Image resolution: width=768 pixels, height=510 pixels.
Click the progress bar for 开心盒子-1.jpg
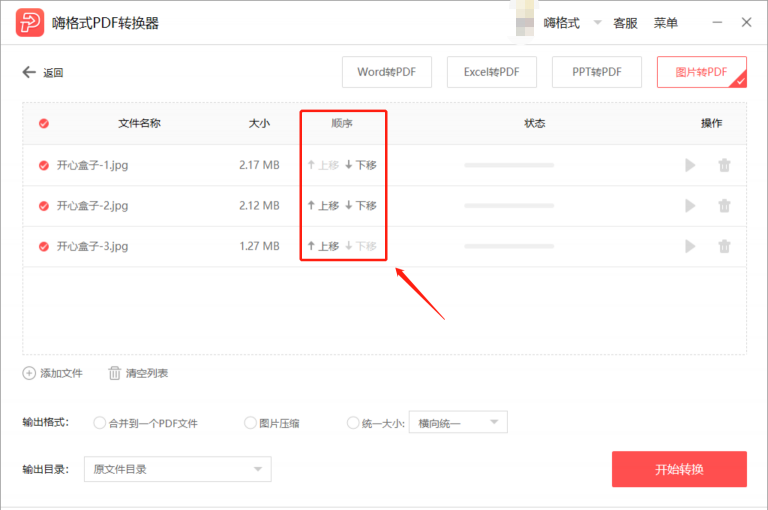tap(509, 165)
